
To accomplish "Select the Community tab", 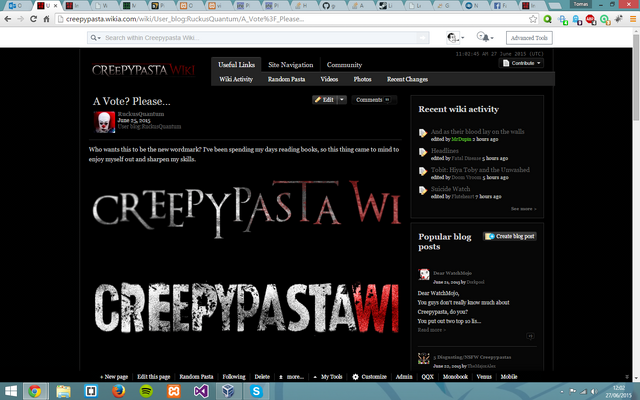I will tap(344, 64).
